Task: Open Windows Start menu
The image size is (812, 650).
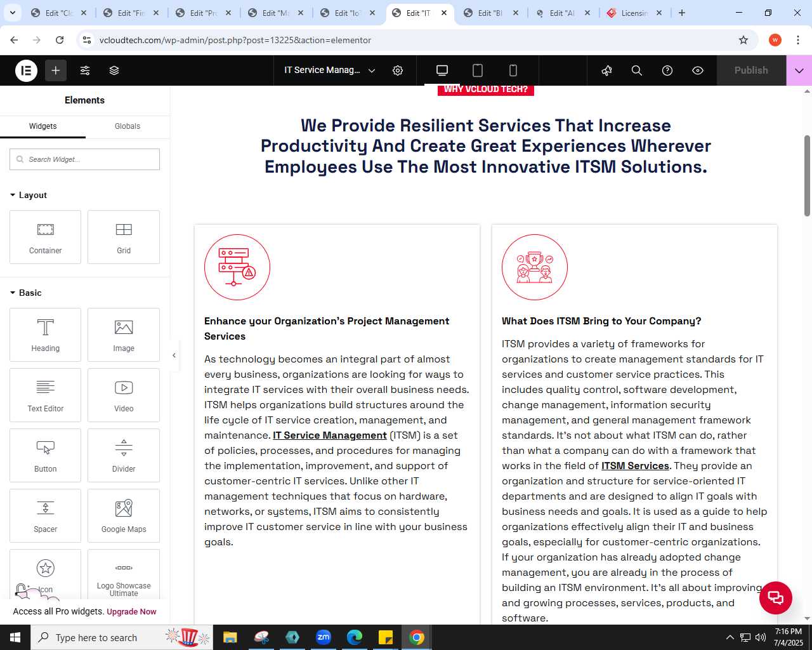Action: (15, 637)
